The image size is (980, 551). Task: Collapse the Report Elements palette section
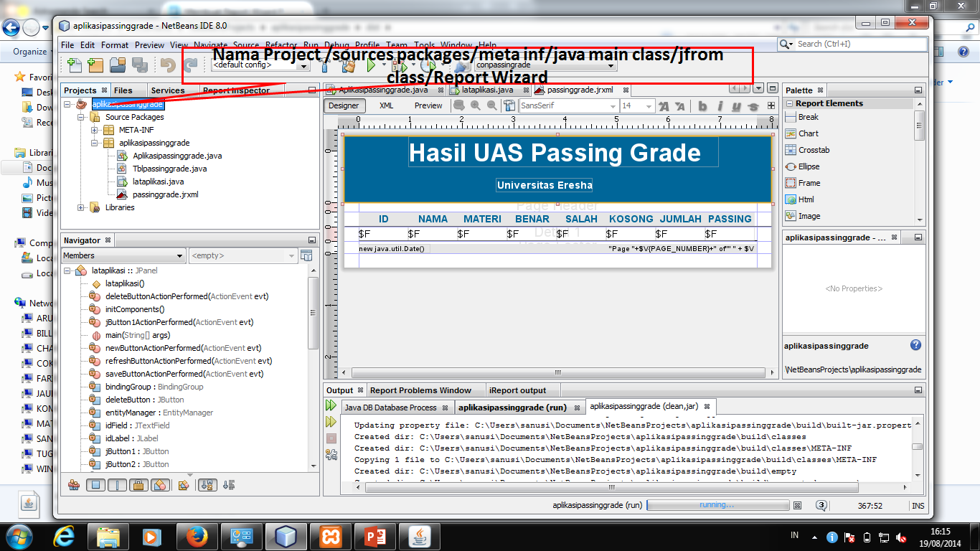(789, 103)
